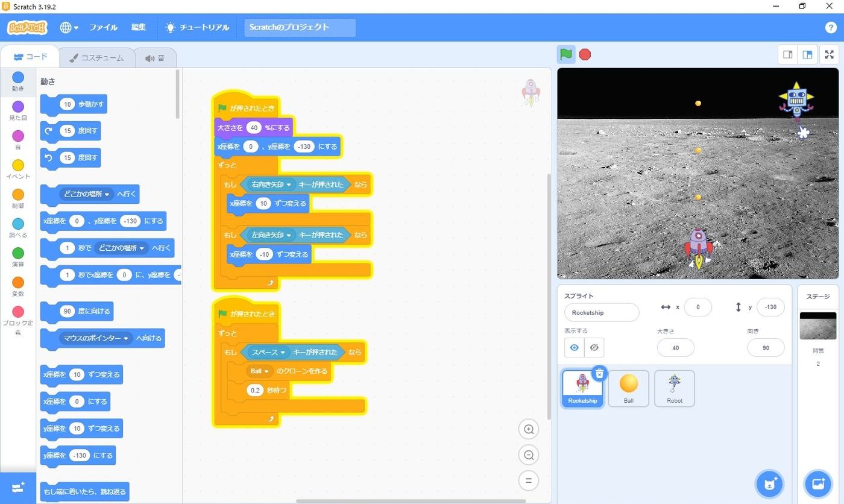Open マウスのポインター dropdown in palette

point(96,338)
